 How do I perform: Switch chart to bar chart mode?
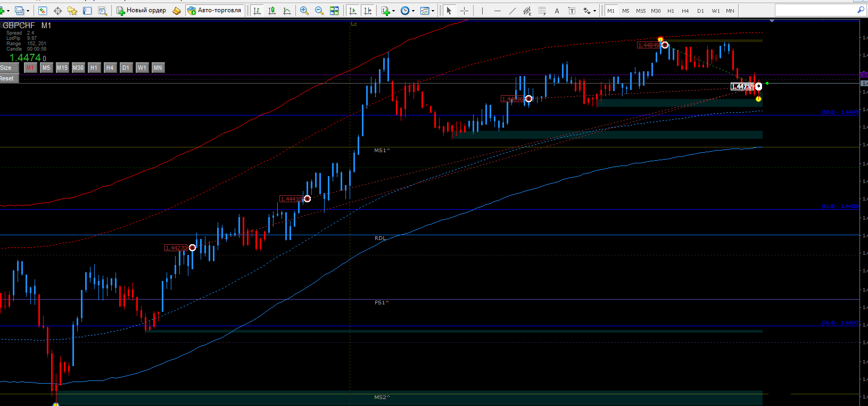tap(257, 11)
